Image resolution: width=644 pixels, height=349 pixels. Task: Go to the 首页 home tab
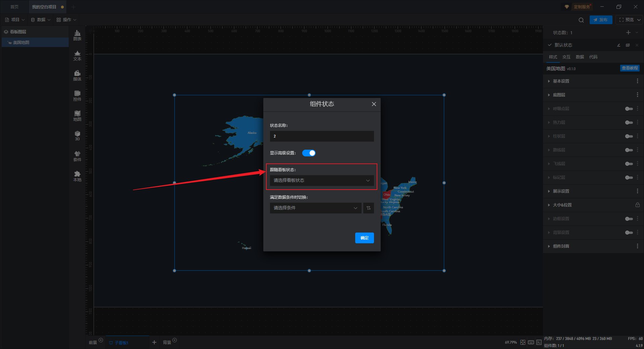pyautogui.click(x=14, y=7)
